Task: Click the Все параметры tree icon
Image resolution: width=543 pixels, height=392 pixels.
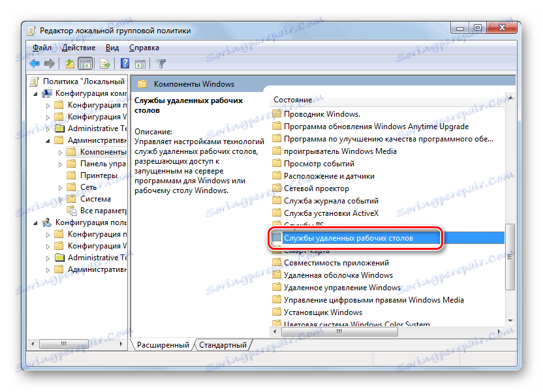Action: point(71,211)
